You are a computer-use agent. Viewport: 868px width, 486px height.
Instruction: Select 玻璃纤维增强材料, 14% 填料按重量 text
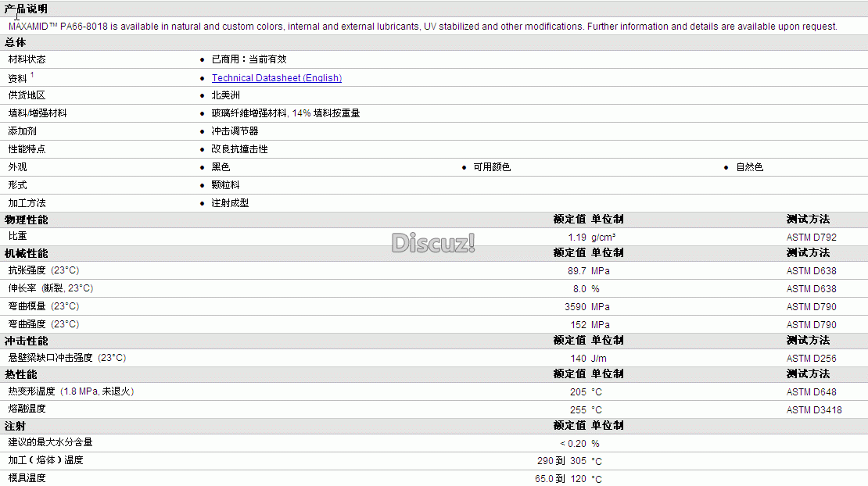point(285,113)
